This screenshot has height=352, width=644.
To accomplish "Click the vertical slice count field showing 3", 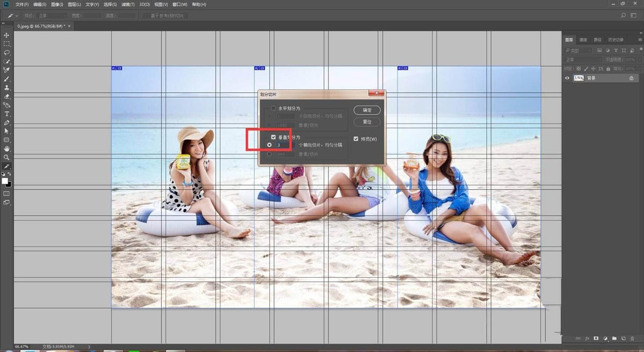I will (286, 145).
